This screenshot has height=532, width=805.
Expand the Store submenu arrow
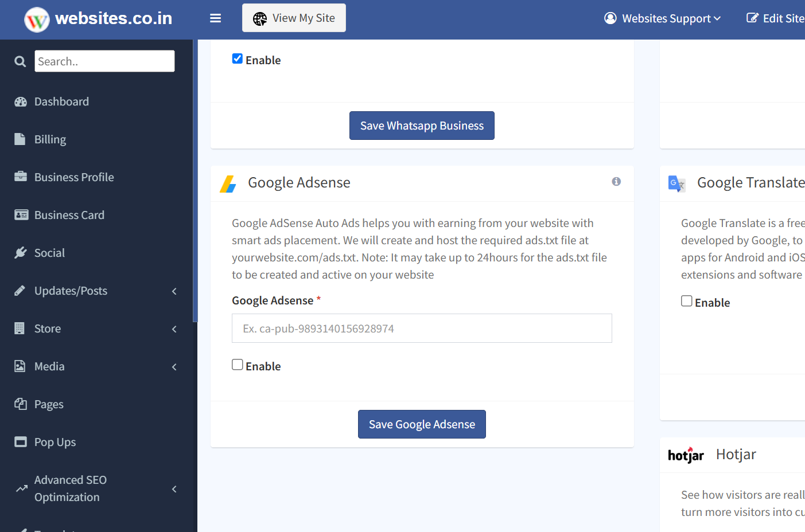174,329
